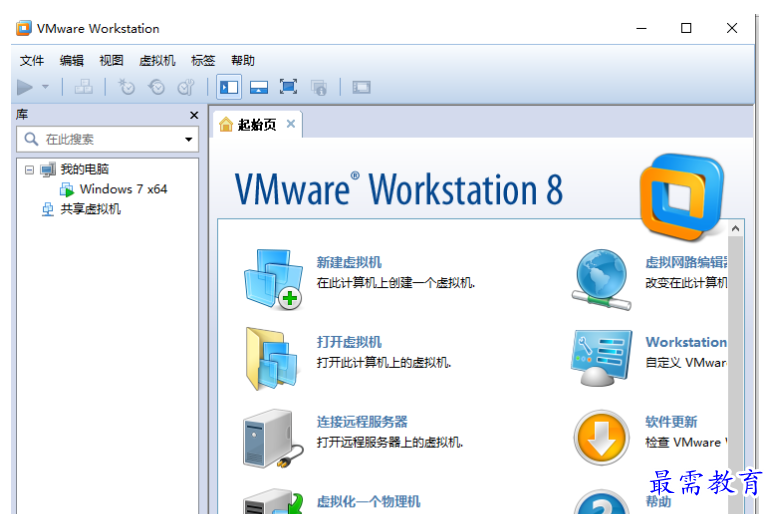Click the console view icon at toolbar end
Screen dimensions: 771x514
tap(361, 88)
